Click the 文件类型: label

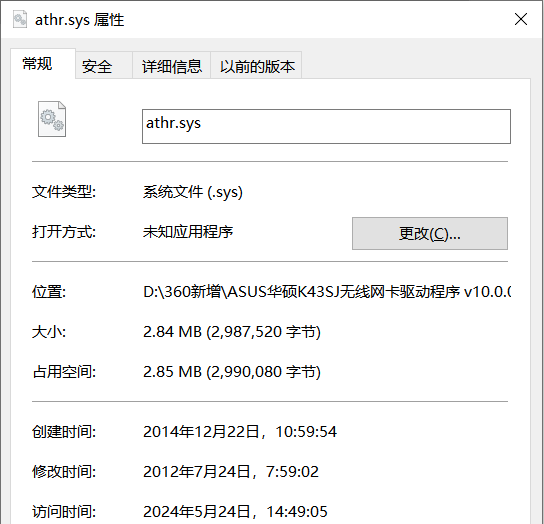pos(64,192)
